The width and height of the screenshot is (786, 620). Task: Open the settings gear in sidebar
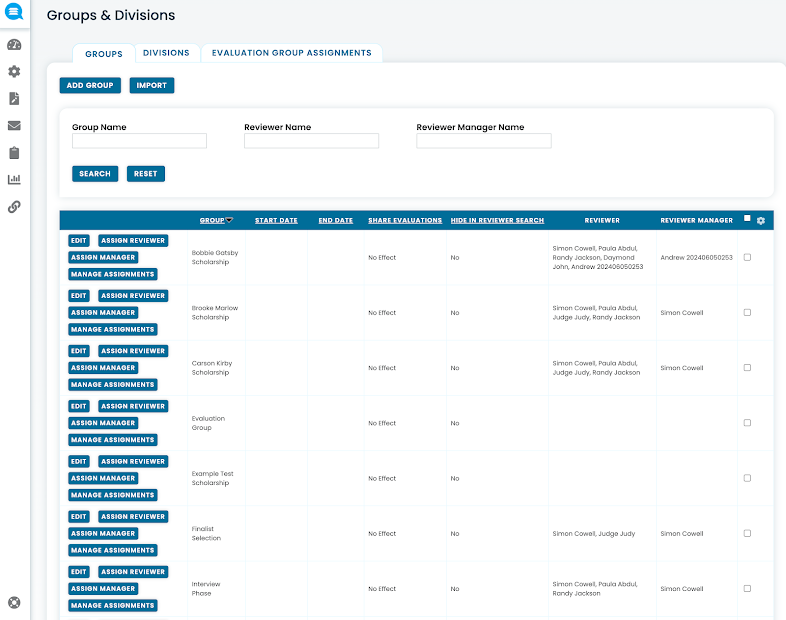(14, 72)
